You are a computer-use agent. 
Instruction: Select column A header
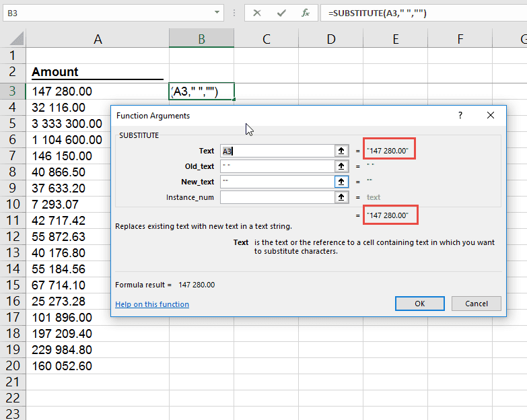tap(98, 39)
